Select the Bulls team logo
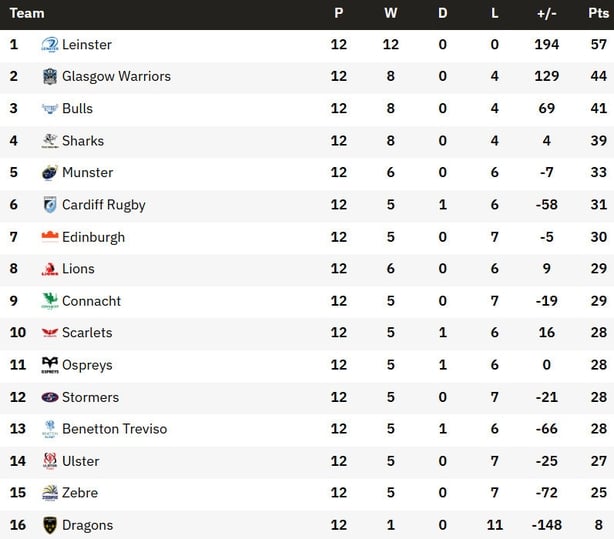The height and width of the screenshot is (539, 614). [x=50, y=109]
